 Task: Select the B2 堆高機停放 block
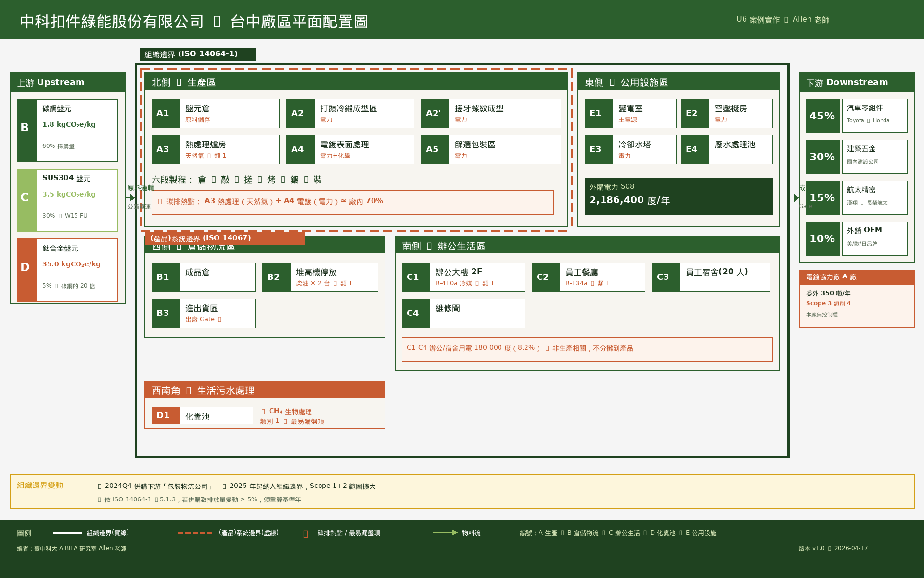(x=320, y=277)
